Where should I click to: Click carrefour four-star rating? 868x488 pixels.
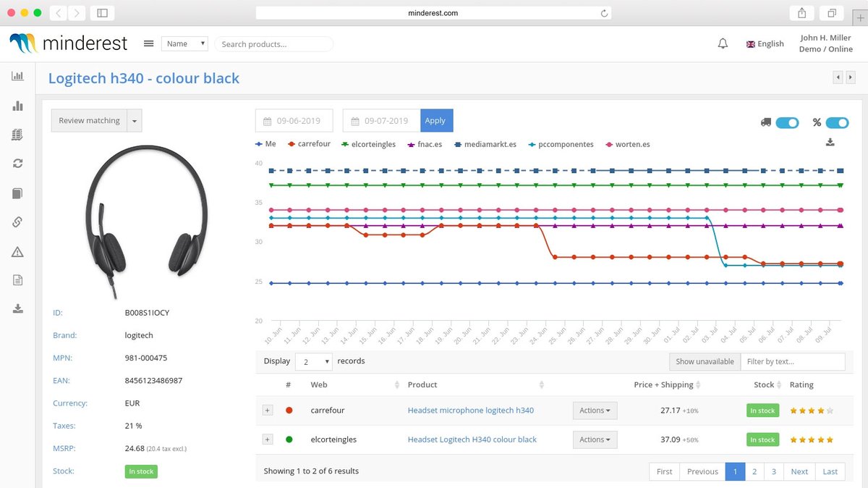click(x=812, y=411)
